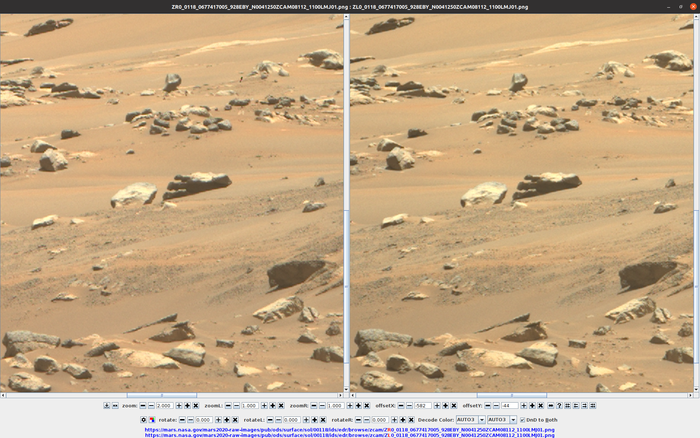
Task: Decrease zoomL with the big minus button
Action: [x=228, y=405]
